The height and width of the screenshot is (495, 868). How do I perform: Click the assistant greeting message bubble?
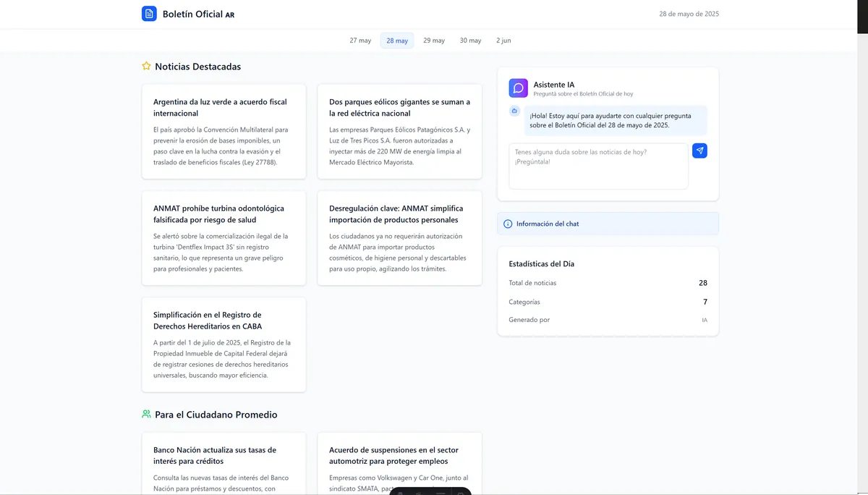coord(616,120)
